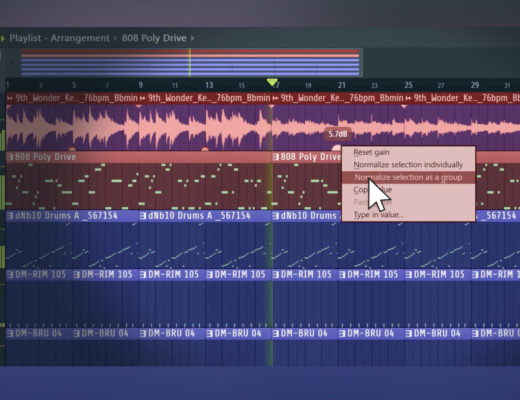Click the gain handle below the 5.7dB label
This screenshot has height=400, width=520.
pos(336,148)
